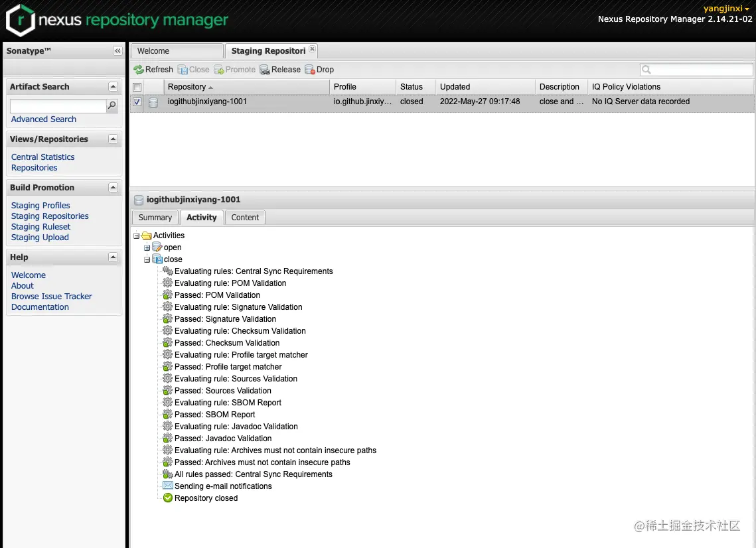Sort by the Repository column header

[246, 87]
